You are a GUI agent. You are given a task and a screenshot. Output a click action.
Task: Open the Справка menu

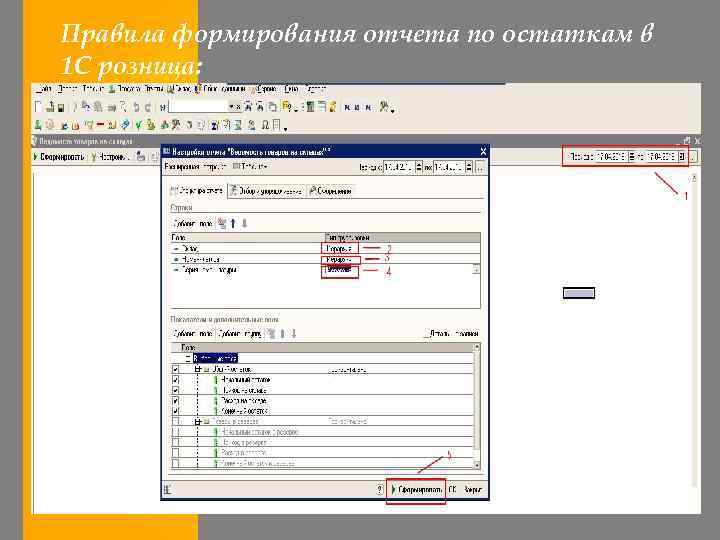[316, 89]
